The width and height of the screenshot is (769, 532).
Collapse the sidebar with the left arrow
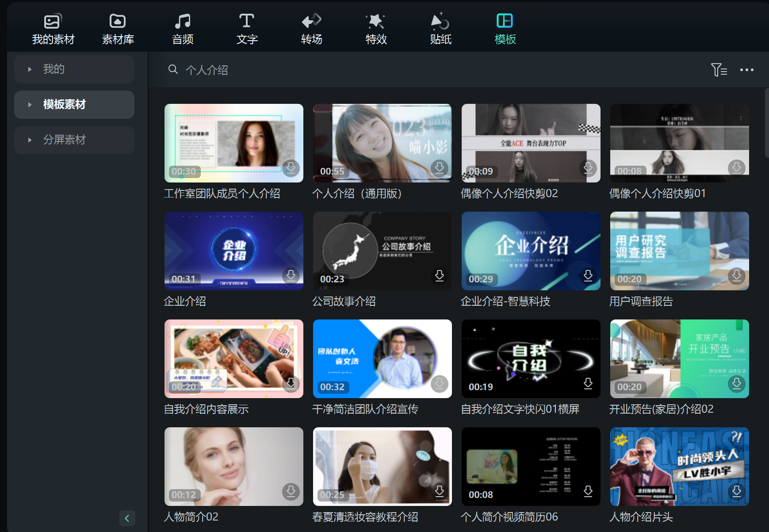(x=127, y=518)
